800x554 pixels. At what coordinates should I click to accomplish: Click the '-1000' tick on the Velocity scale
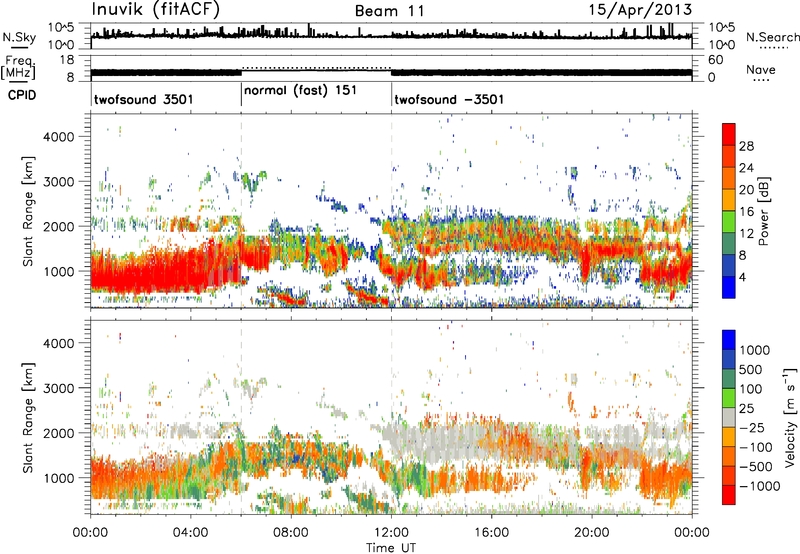tap(759, 486)
